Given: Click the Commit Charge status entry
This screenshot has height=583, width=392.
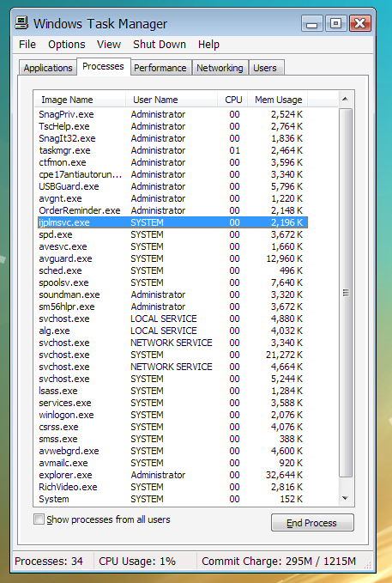Looking at the screenshot, I should tap(279, 561).
